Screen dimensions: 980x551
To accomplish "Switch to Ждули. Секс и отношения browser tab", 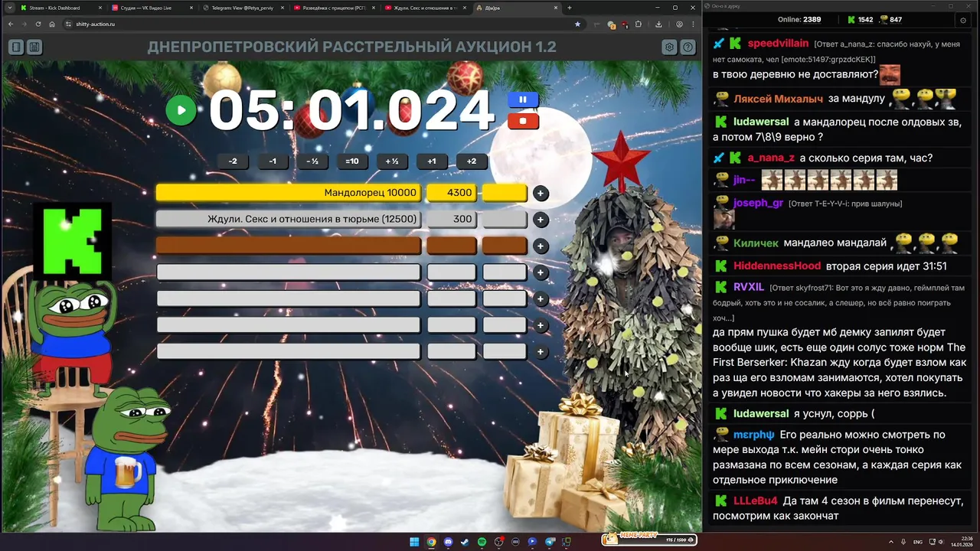I will coord(424,8).
